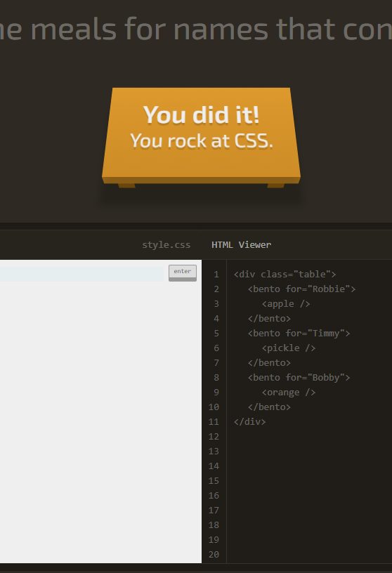The width and height of the screenshot is (392, 573).
Task: Switch to the style.css tab
Action: 166,245
